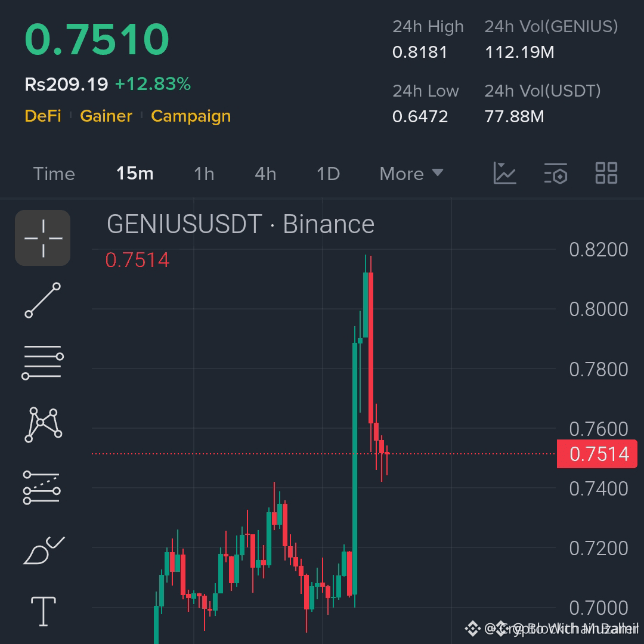The width and height of the screenshot is (644, 644).
Task: Click the 0.8000 price axis label
Action: pos(599,309)
